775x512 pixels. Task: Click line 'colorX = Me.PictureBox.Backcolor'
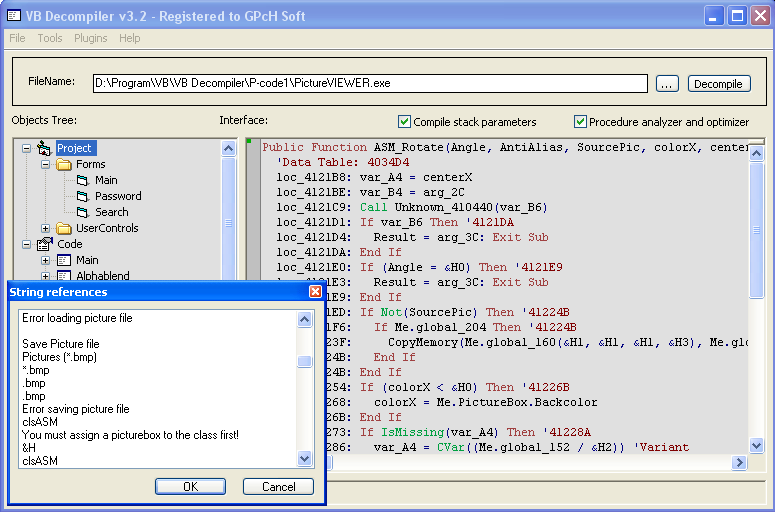486,402
